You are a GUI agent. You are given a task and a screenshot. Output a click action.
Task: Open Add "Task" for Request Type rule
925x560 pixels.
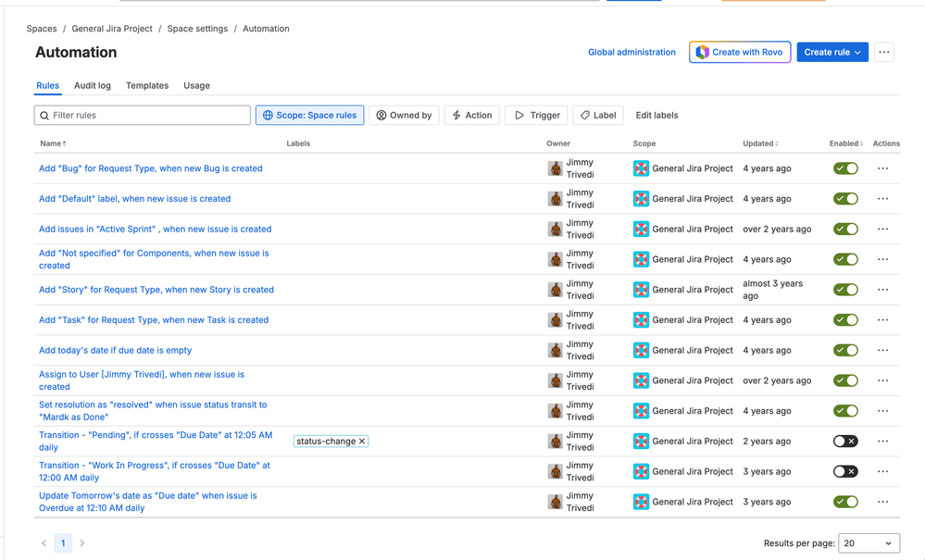coord(154,320)
